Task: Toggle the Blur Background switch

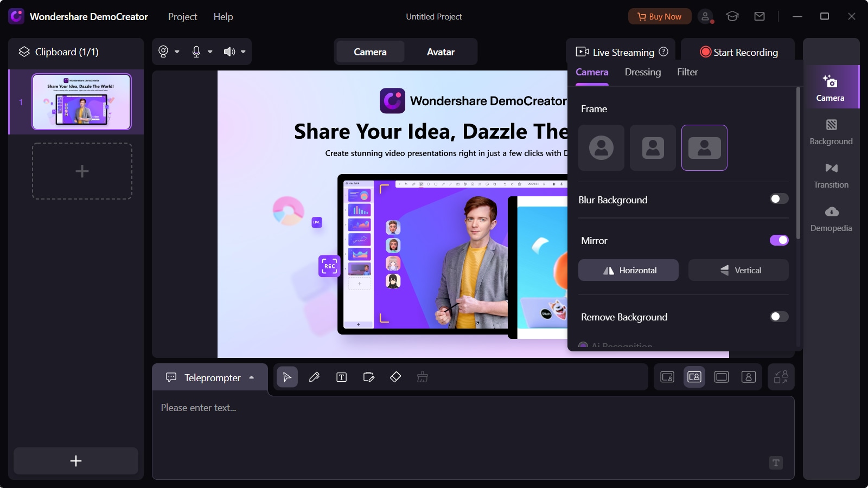Action: 779,199
